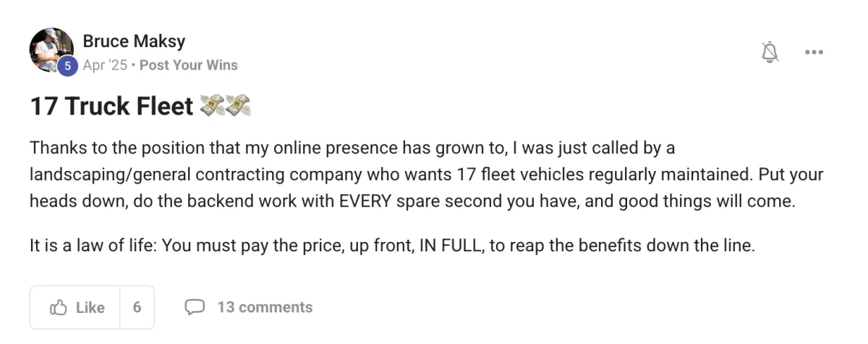Click the Apr '25 post date
Image resolution: width=868 pixels, height=344 pixels.
point(105,65)
